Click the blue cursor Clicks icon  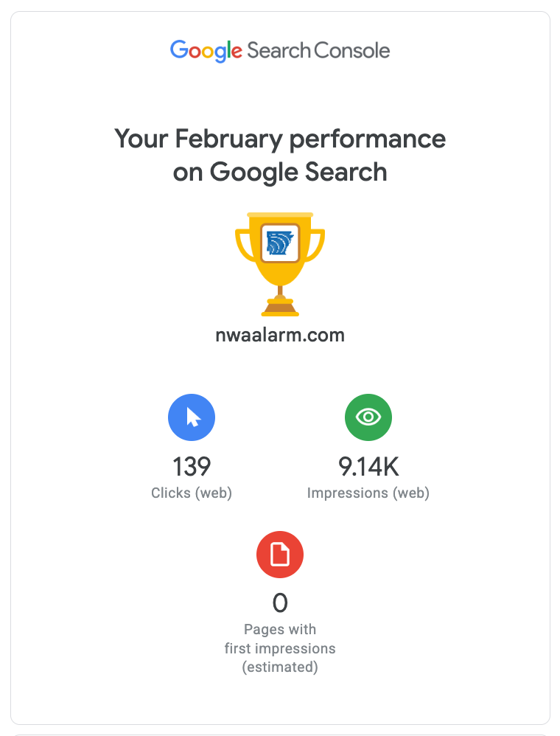tap(192, 418)
